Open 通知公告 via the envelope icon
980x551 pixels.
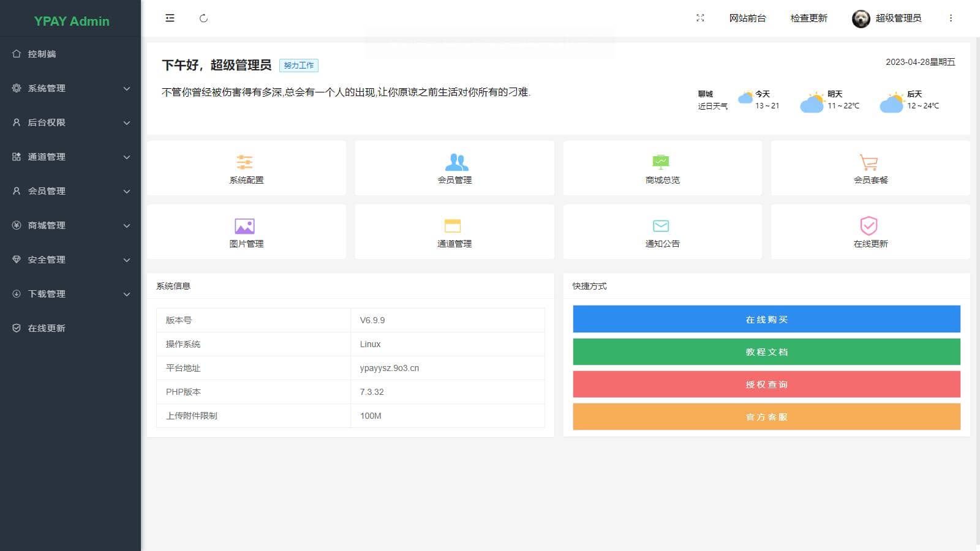(x=661, y=225)
